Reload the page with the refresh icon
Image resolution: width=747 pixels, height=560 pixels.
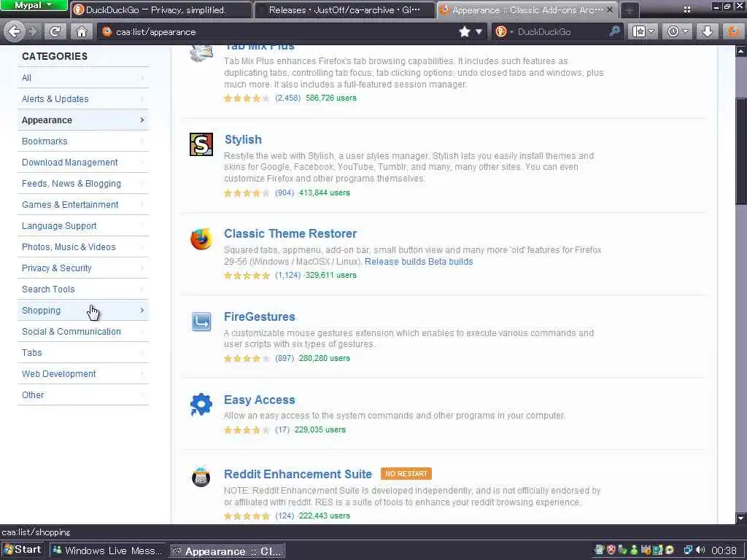tap(55, 32)
